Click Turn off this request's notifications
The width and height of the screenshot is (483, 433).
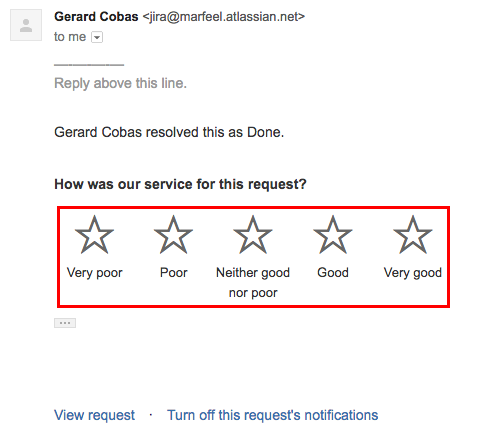273,415
